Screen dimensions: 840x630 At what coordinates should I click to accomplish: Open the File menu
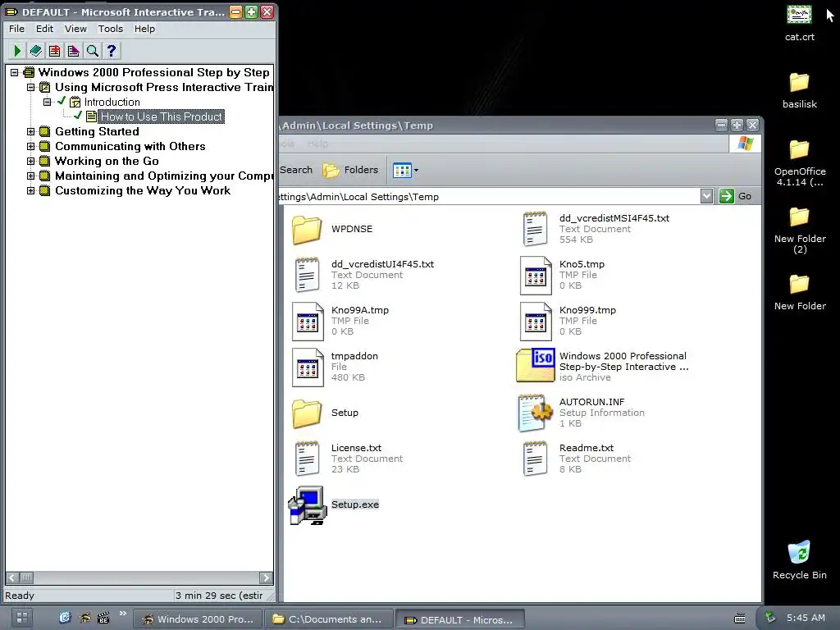[16, 29]
